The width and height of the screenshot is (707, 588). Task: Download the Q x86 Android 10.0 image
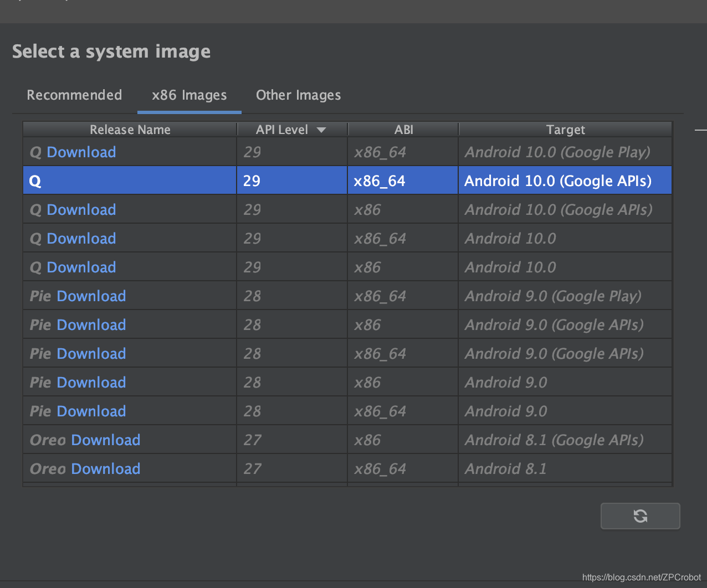coord(81,267)
